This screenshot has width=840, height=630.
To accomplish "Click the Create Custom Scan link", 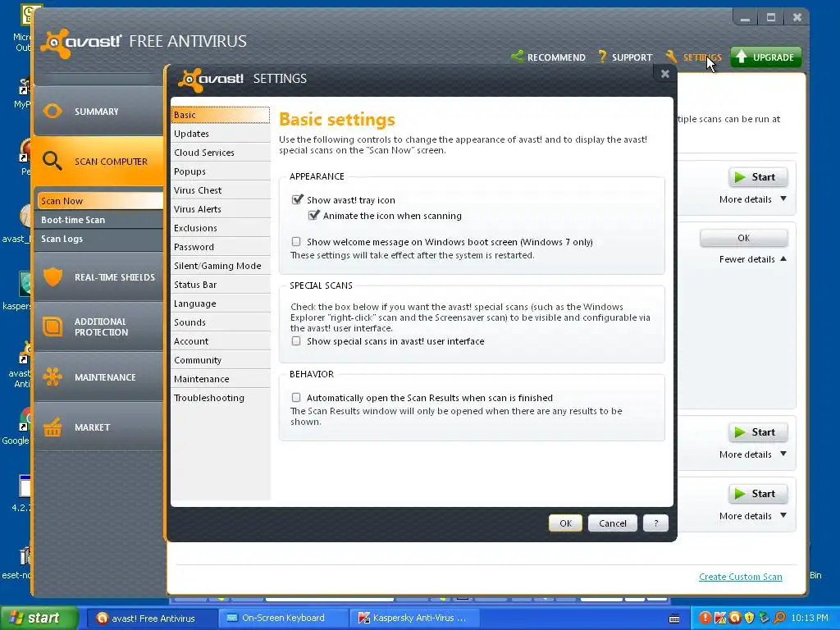I will tap(741, 577).
